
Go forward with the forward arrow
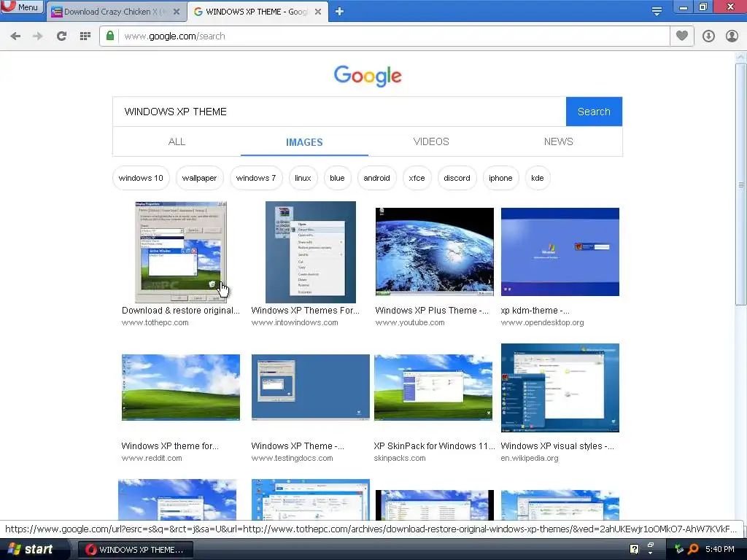38,36
